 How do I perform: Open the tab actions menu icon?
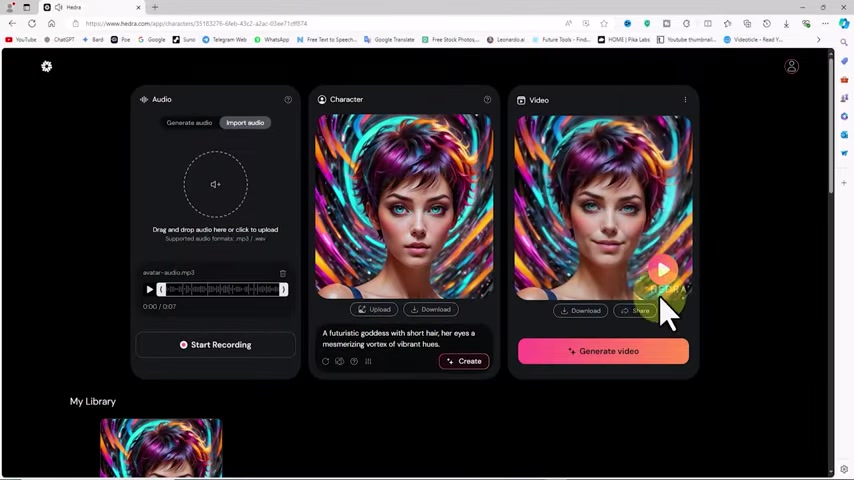27,7
